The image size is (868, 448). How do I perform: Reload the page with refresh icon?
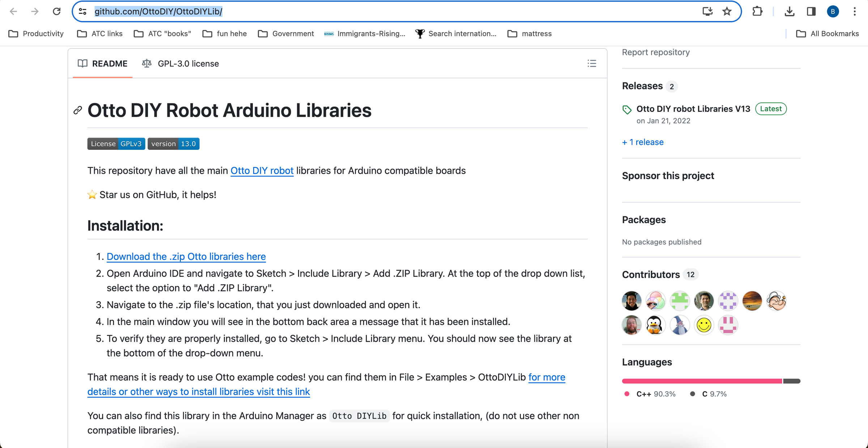57,12
